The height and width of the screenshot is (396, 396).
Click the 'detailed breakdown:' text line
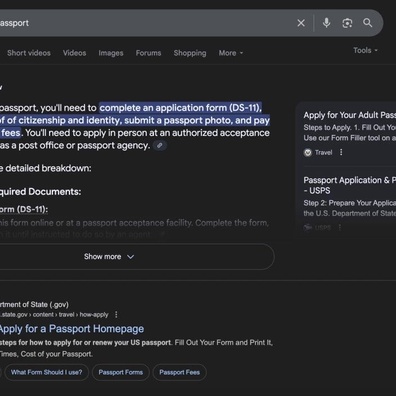tap(48, 168)
